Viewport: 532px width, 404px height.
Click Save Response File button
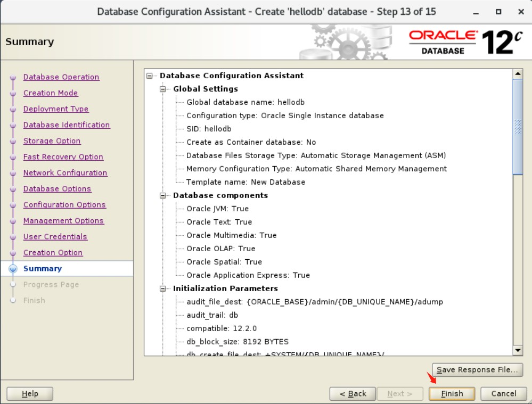point(477,369)
